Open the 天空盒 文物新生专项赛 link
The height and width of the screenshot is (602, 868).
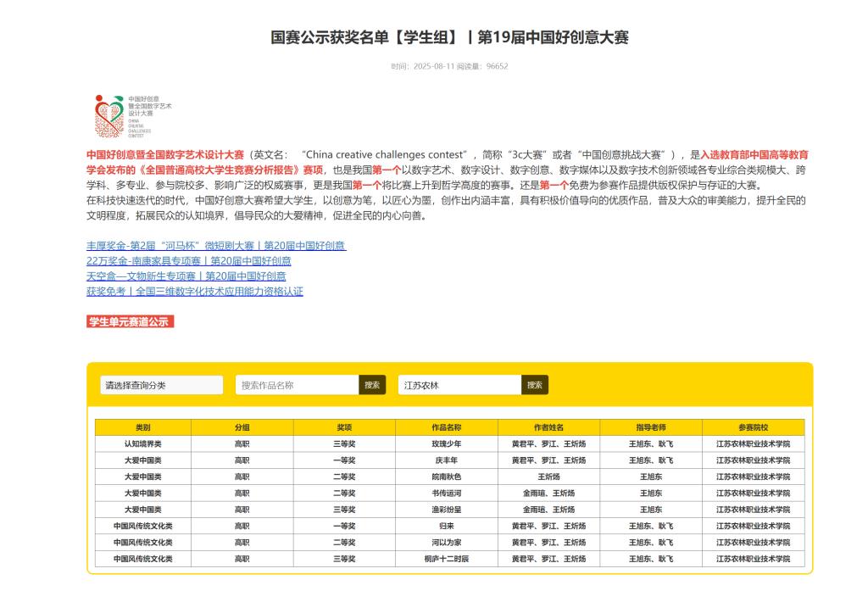186,276
